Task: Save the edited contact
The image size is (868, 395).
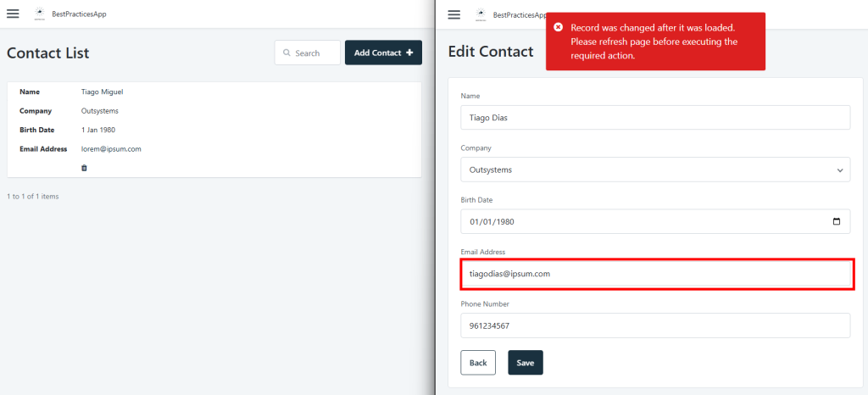Action: coord(526,363)
